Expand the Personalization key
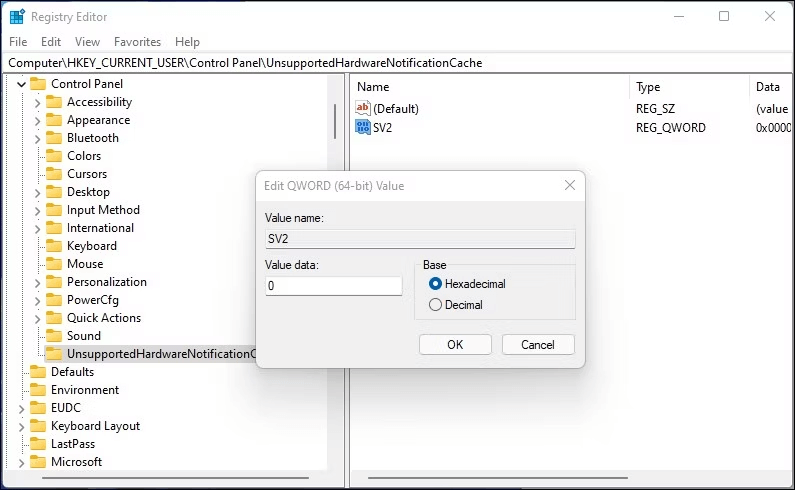 pyautogui.click(x=37, y=283)
